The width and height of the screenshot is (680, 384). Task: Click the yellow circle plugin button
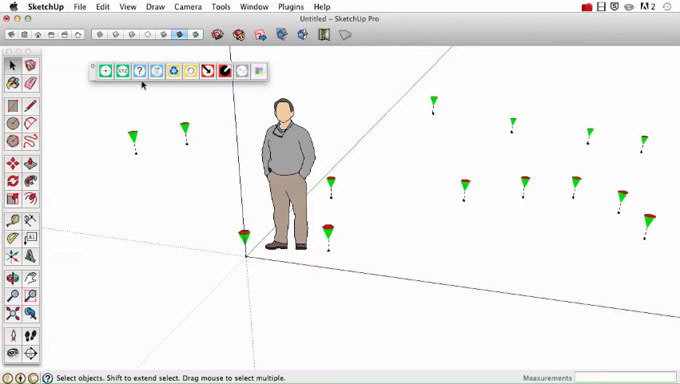[191, 71]
